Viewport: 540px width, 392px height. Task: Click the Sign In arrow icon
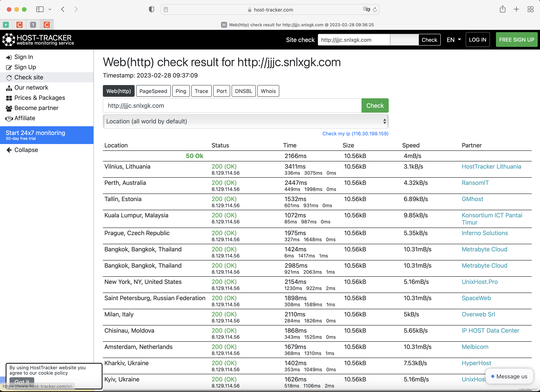click(9, 57)
